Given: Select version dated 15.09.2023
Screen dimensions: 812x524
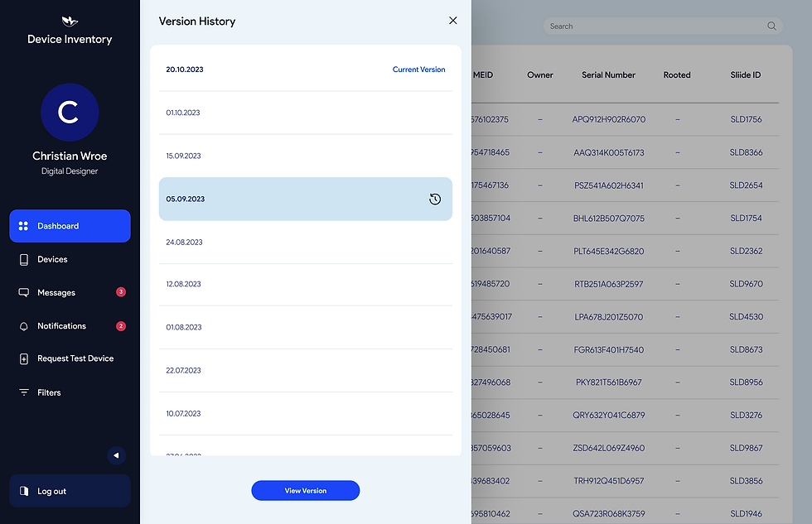Looking at the screenshot, I should 306,156.
